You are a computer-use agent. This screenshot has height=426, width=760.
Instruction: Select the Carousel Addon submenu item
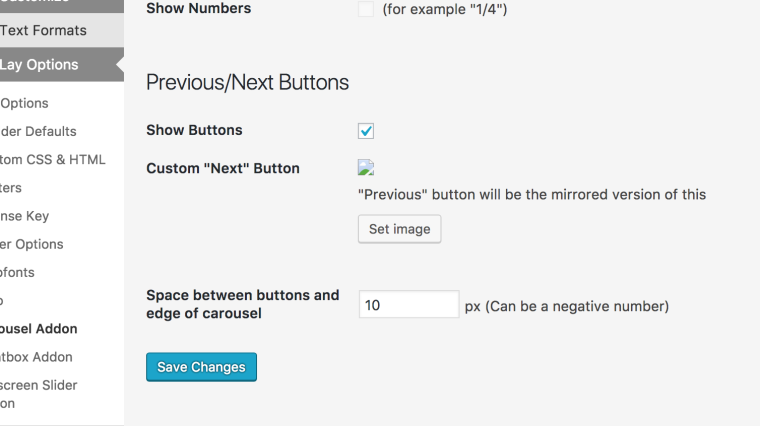pyautogui.click(x=39, y=328)
